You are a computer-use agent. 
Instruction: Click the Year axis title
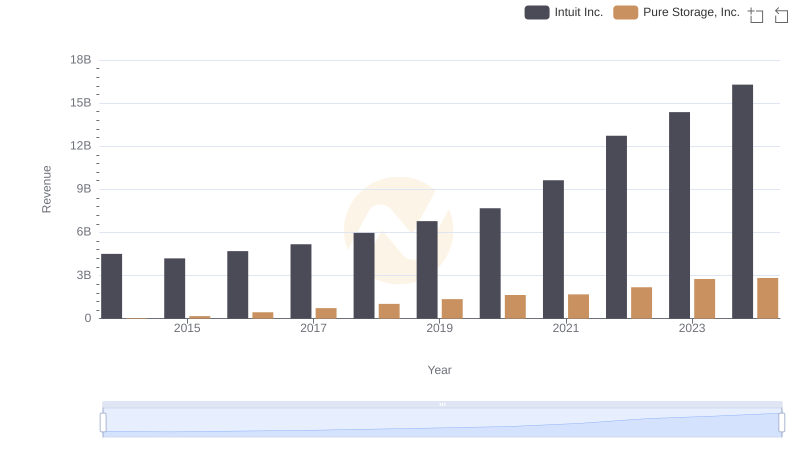pyautogui.click(x=439, y=370)
